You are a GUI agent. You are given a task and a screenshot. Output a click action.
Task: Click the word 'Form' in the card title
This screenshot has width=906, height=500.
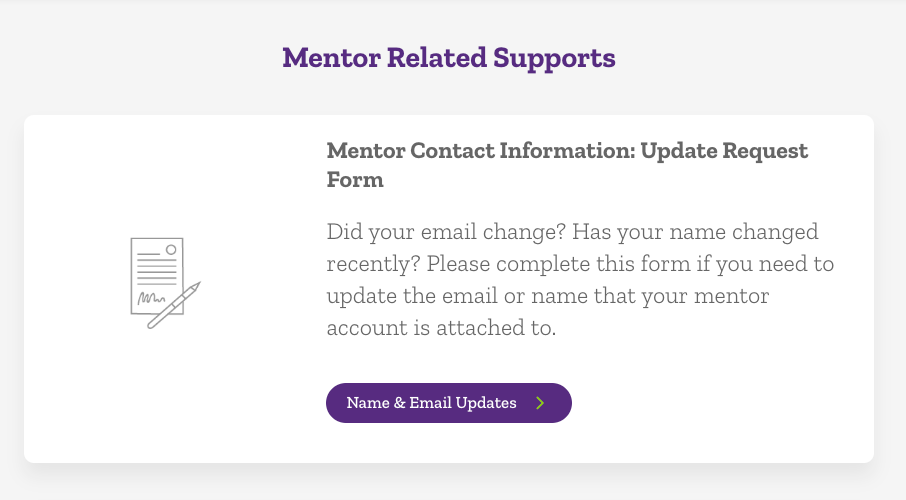tap(355, 180)
